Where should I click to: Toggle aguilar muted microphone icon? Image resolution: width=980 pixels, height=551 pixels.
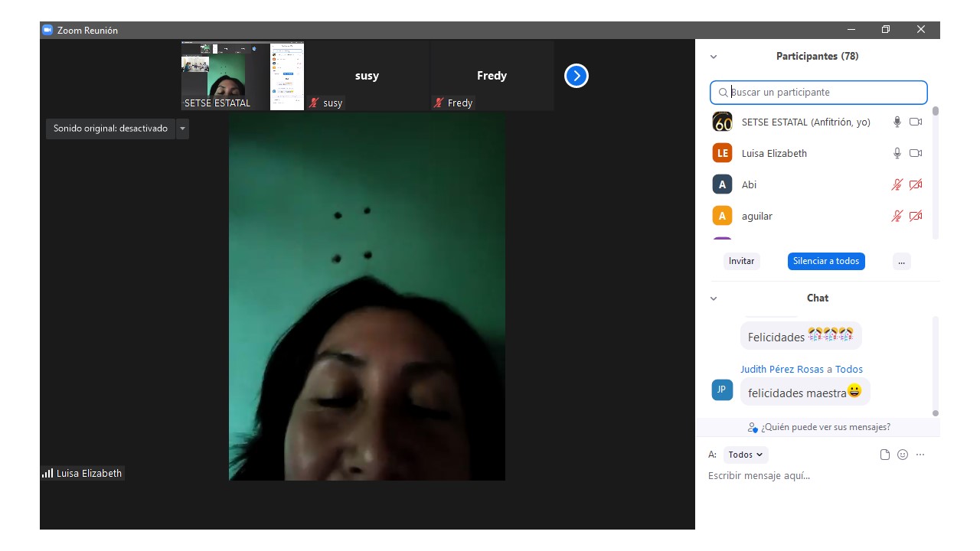(x=897, y=216)
